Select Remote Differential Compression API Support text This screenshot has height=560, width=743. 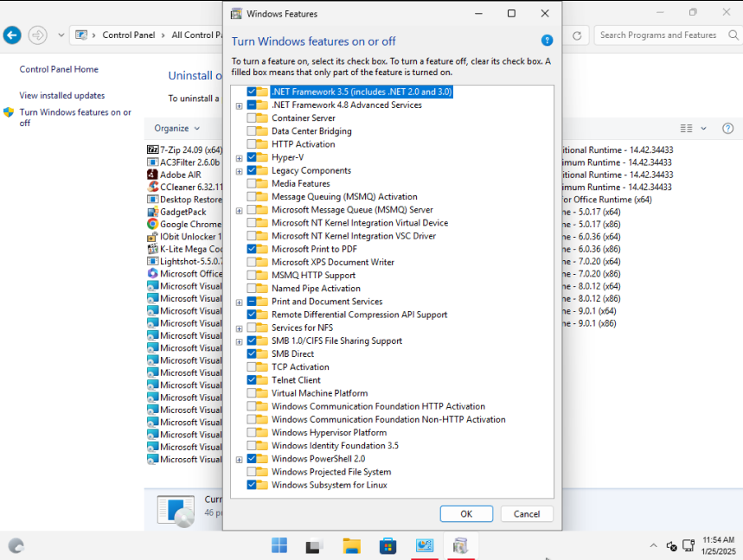click(x=359, y=315)
